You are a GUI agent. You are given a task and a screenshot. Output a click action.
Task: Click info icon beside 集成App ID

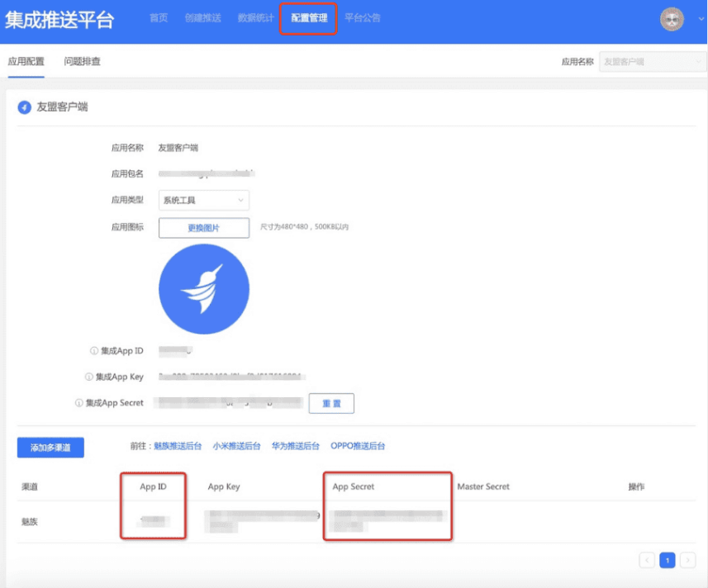click(x=94, y=351)
